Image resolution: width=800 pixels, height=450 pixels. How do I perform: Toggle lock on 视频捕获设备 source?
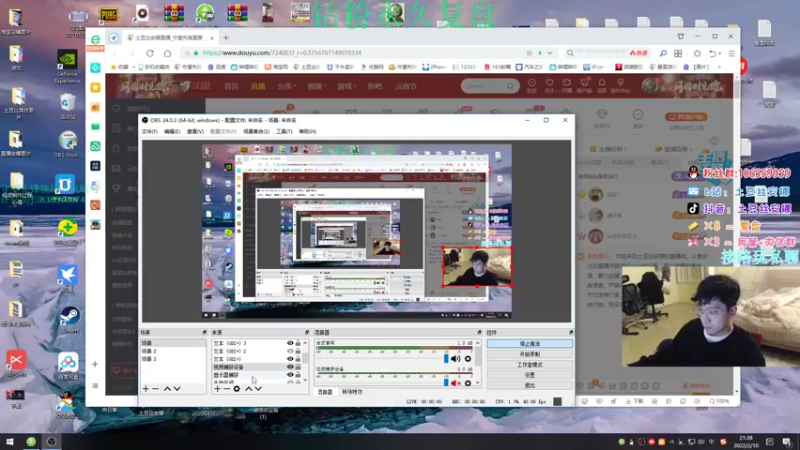[298, 367]
